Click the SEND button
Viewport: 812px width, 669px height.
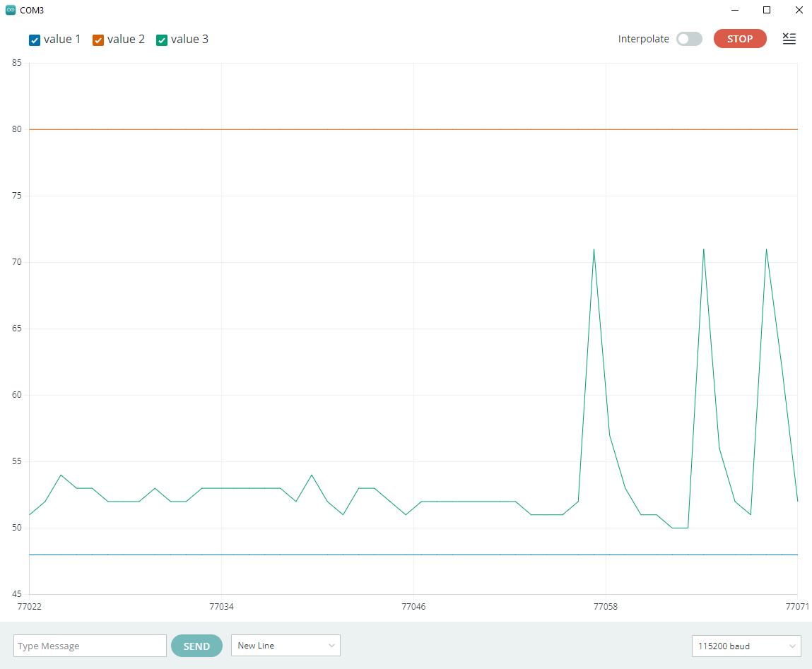[x=196, y=646]
